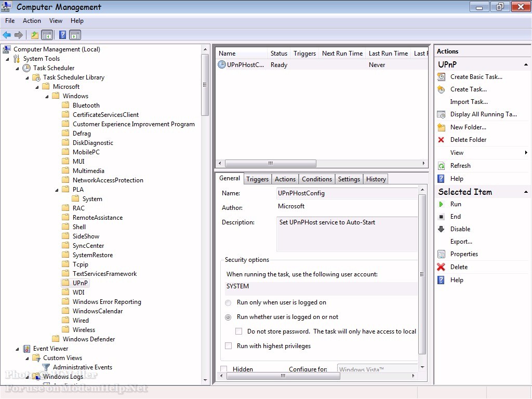This screenshot has height=399, width=532.
Task: Sort tasks by Next Run Time column
Action: [342, 54]
